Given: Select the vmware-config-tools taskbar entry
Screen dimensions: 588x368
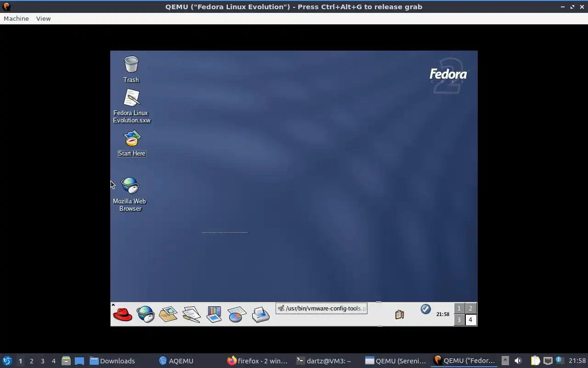Looking at the screenshot, I should tap(322, 308).
